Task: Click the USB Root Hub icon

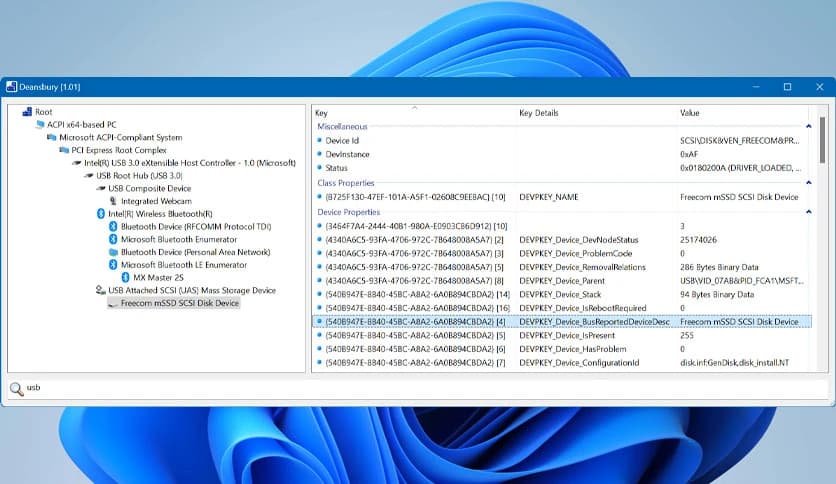Action: click(89, 176)
